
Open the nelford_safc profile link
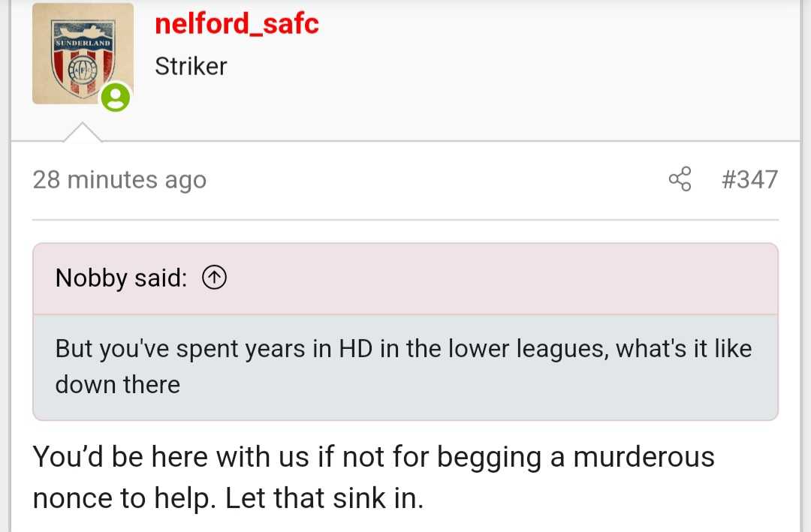(237, 23)
